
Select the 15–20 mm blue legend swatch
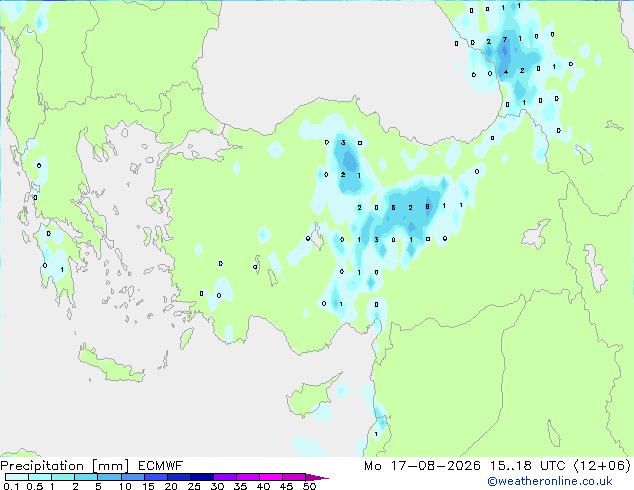click(x=155, y=477)
